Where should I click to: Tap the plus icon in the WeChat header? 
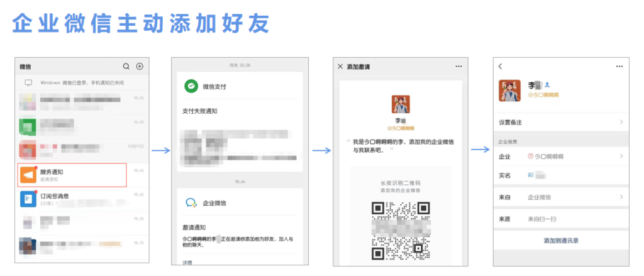pyautogui.click(x=140, y=67)
